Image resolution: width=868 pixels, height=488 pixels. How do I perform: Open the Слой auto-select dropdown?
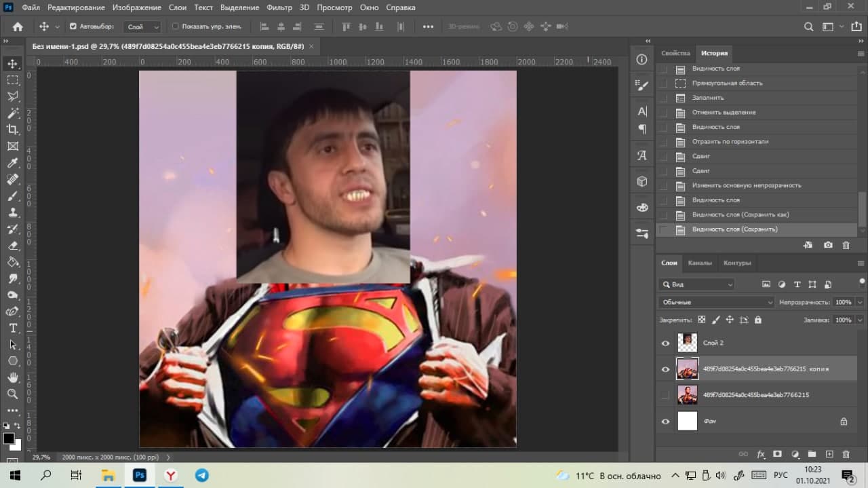pyautogui.click(x=143, y=26)
